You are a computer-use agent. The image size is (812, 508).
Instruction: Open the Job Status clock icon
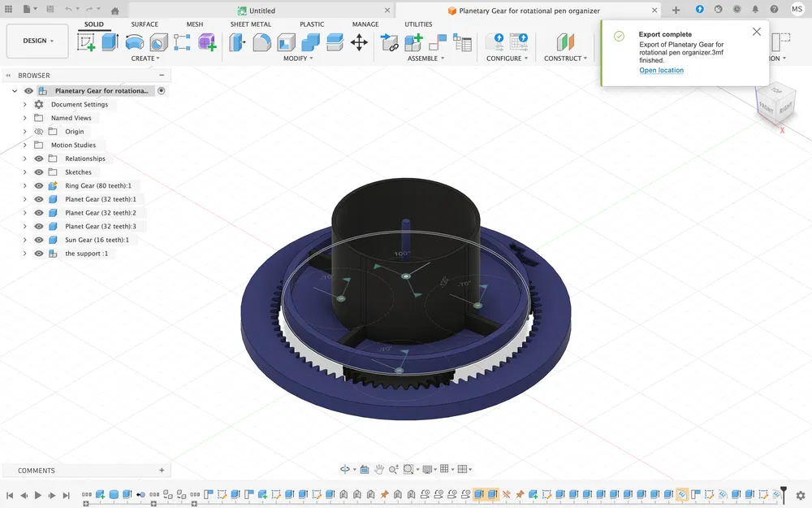point(736,9)
